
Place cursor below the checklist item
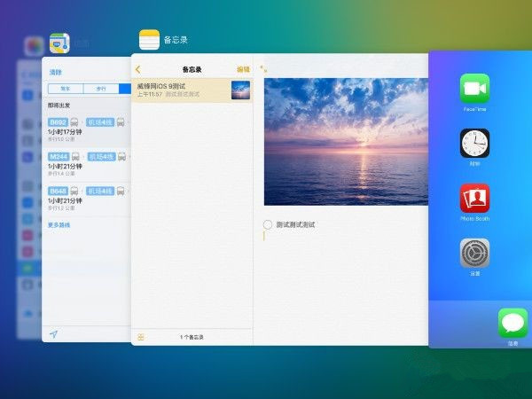(264, 237)
